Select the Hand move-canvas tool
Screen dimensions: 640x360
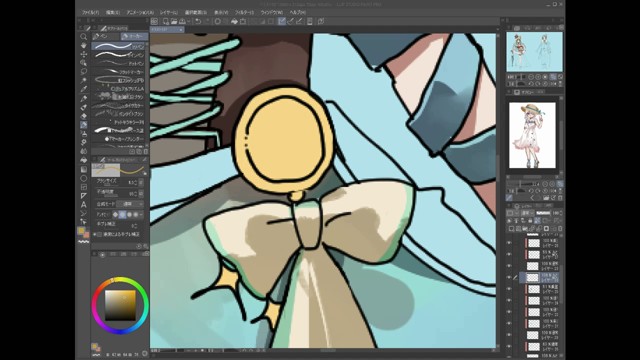point(84,45)
